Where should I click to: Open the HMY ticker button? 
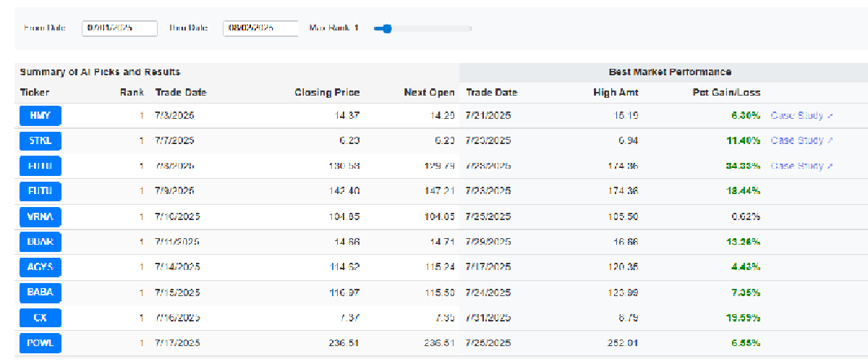pos(41,116)
